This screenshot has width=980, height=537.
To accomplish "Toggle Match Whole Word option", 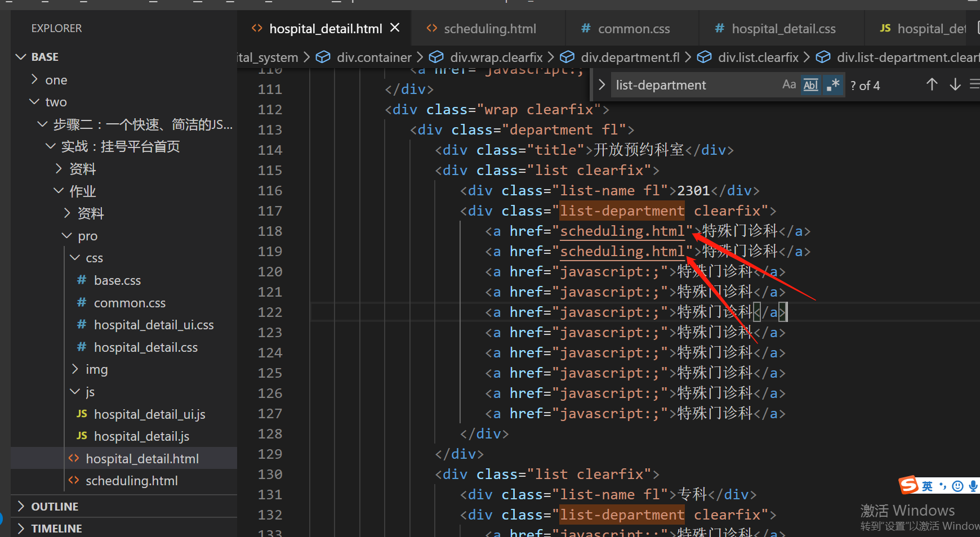I will pyautogui.click(x=811, y=85).
